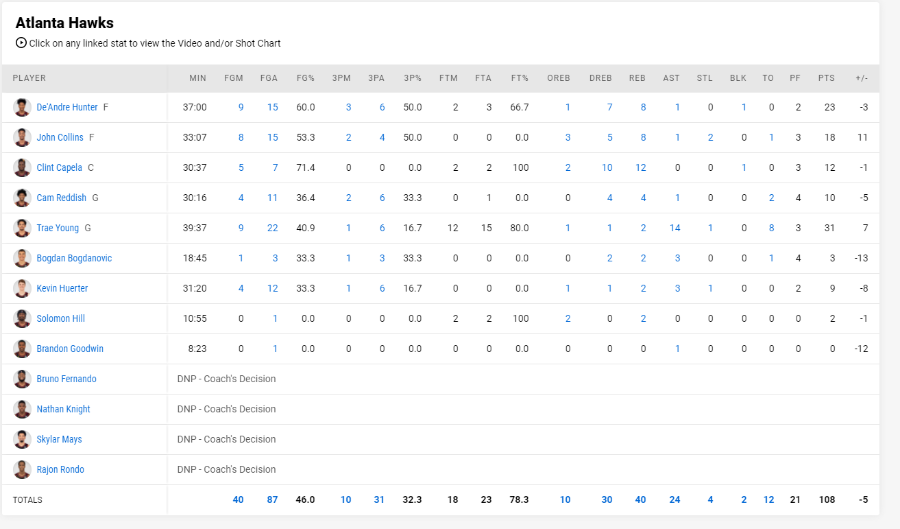View team total 12 turnovers
Viewport: 900px width, 529px height.
(x=769, y=500)
